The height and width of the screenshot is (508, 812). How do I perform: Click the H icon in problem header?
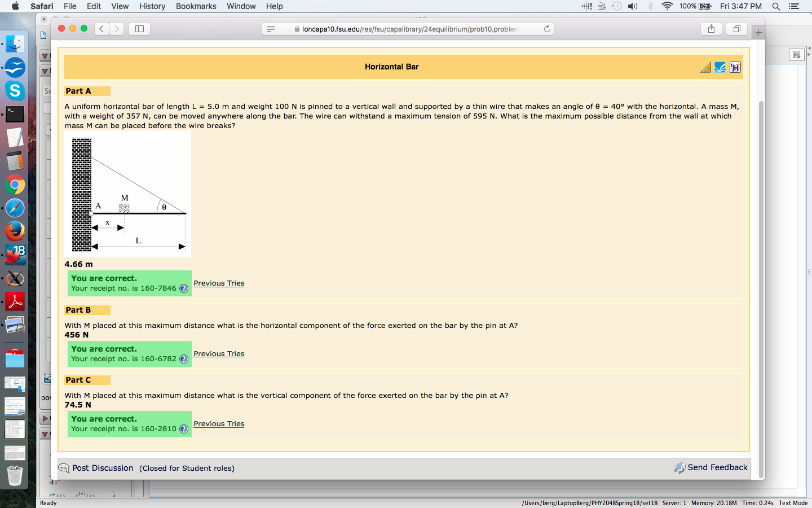(735, 68)
